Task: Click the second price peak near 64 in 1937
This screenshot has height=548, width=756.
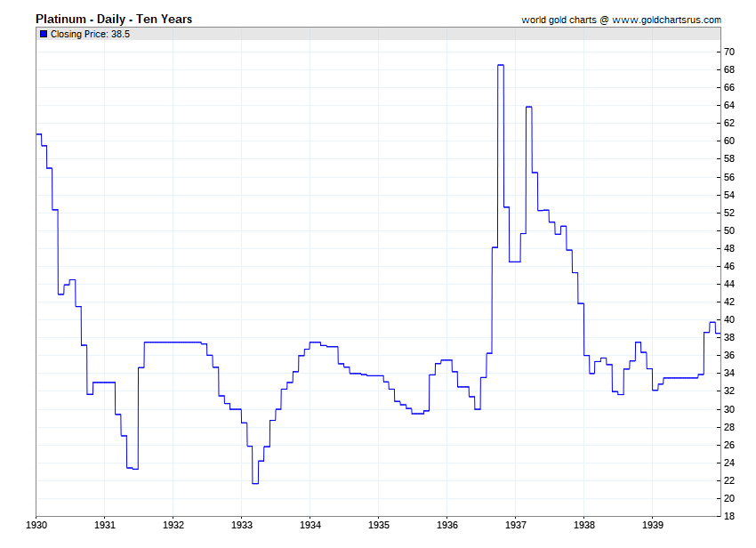Action: pyautogui.click(x=529, y=107)
